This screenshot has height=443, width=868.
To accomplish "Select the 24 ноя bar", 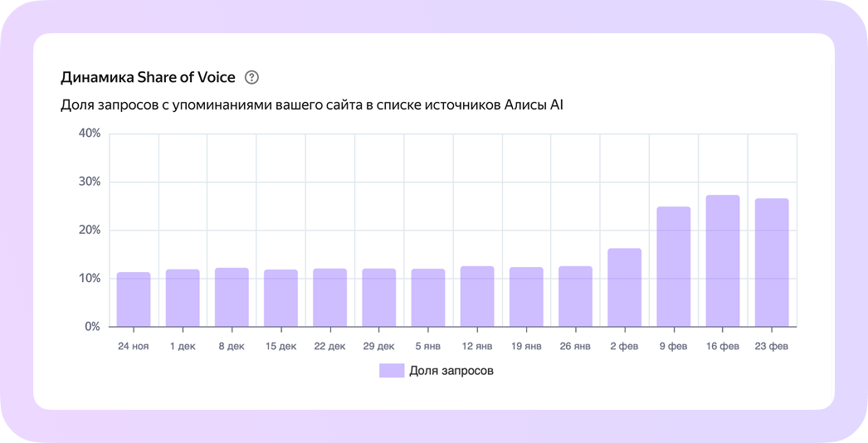I will tap(134, 299).
